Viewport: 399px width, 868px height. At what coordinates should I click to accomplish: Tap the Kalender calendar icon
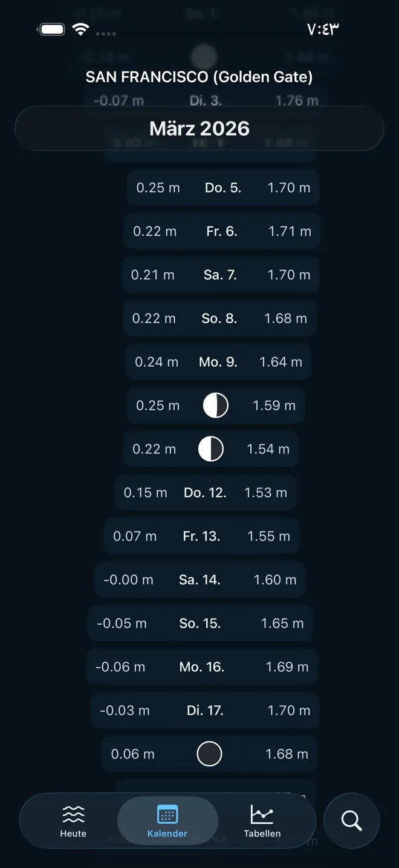tap(167, 815)
